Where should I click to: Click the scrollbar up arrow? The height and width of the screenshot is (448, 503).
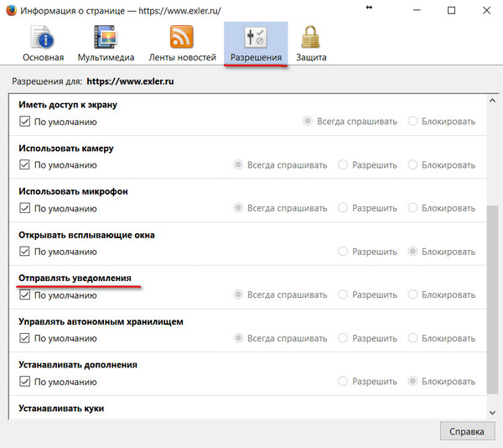tap(493, 101)
